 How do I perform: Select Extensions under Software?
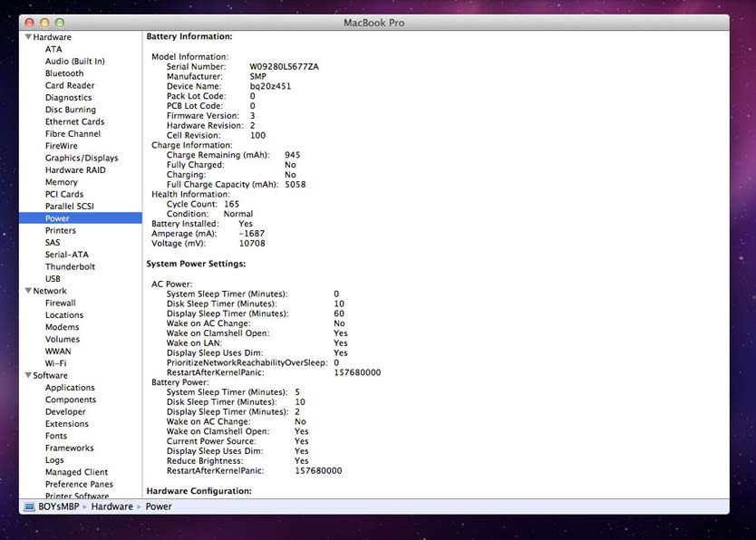tap(67, 423)
